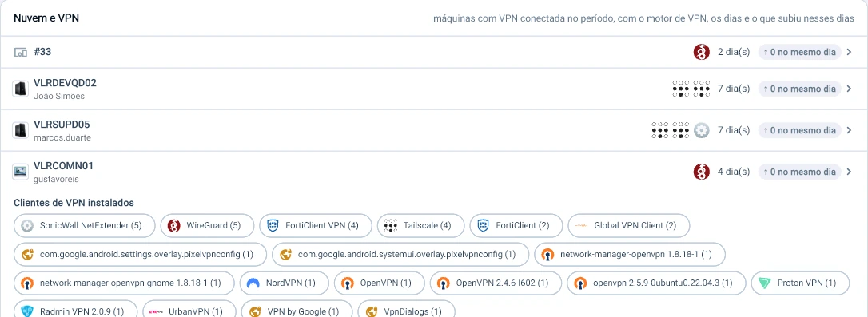
Task: Expand VLRDEVQD02 row using its chevron
Action: pyautogui.click(x=849, y=89)
